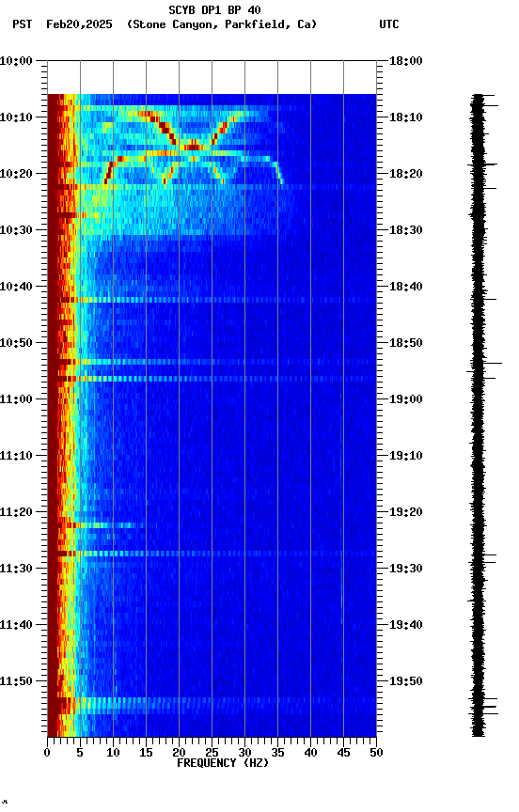Click the frequency axis value "5"
Screen dimensions: 519x812
click(80, 753)
